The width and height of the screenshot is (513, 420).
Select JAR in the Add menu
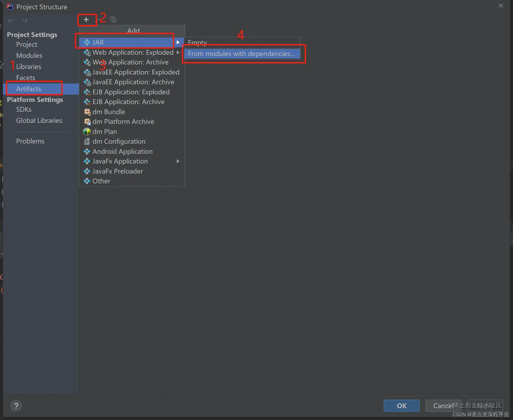click(x=132, y=42)
